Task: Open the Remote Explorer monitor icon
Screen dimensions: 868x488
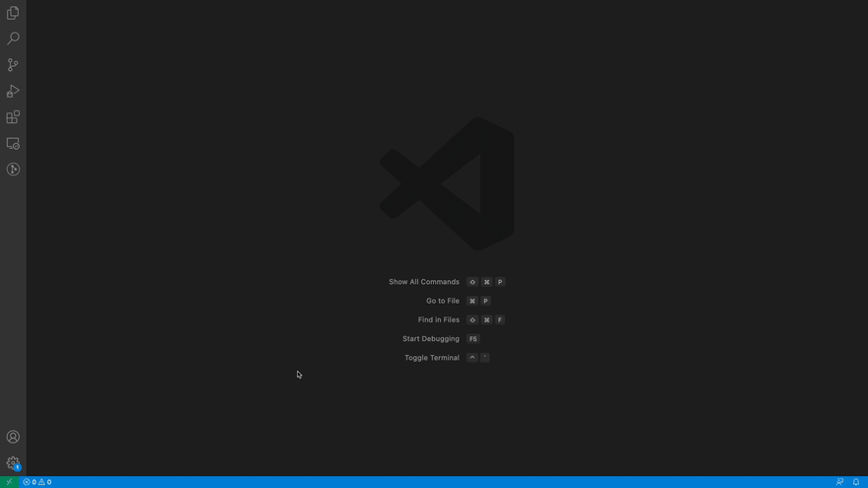Action: click(x=13, y=143)
